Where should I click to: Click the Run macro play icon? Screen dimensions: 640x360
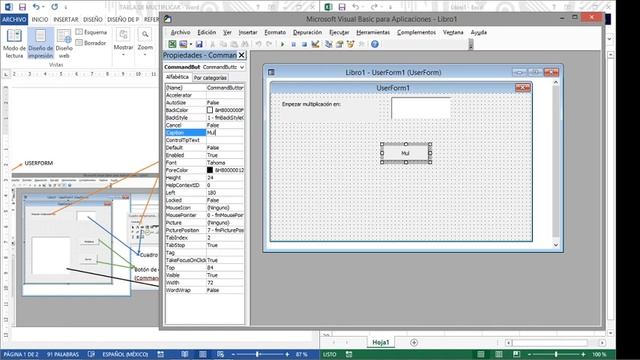282,44
